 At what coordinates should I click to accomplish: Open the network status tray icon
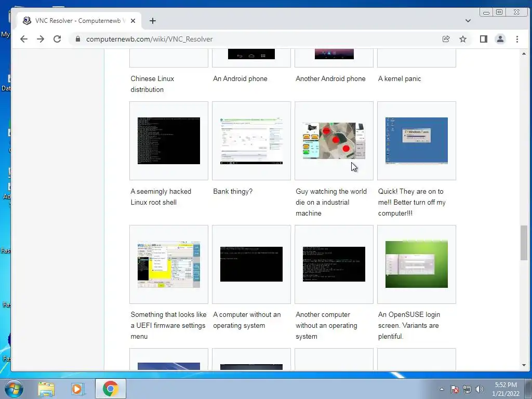(467, 389)
